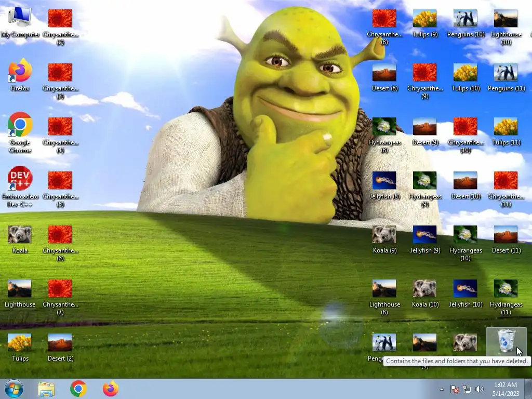532x399 pixels.
Task: Select the Hydrangeas (10) image file
Action: (465, 243)
